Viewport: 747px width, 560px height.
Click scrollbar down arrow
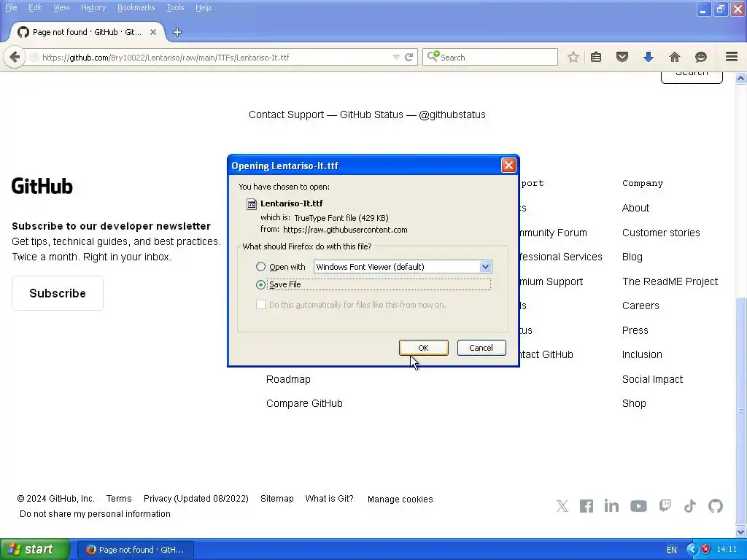pos(740,532)
